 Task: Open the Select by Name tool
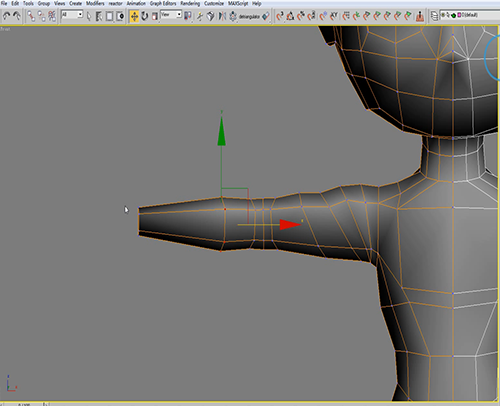tap(99, 16)
